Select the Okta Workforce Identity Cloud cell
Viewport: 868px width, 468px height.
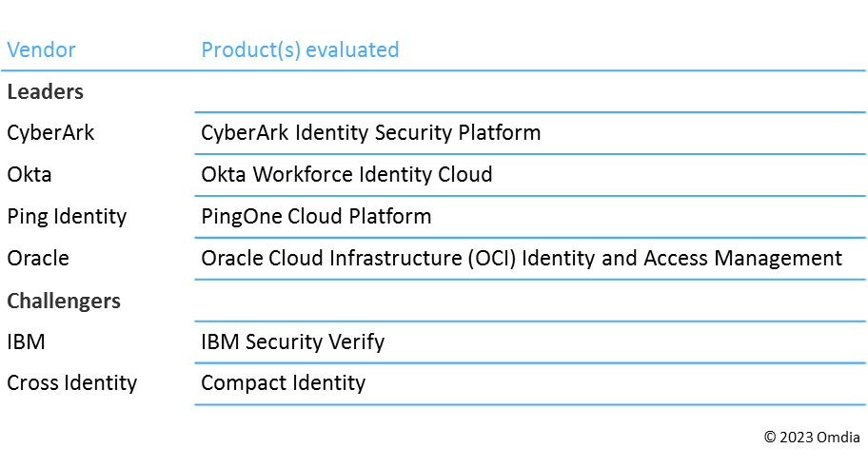click(346, 175)
